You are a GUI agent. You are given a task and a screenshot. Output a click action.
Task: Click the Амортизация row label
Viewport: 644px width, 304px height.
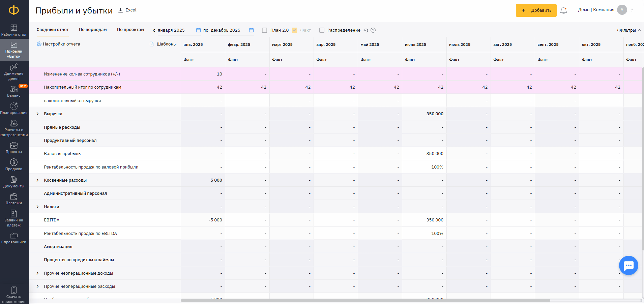(58, 247)
